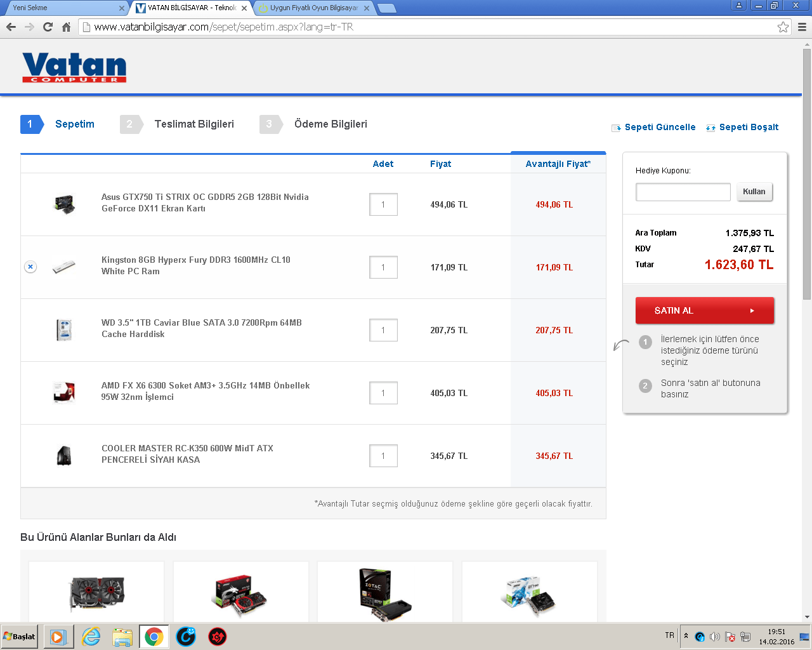The width and height of the screenshot is (812, 650).
Task: Click the Kingston Hyperx Fury RAM image
Action: [64, 267]
